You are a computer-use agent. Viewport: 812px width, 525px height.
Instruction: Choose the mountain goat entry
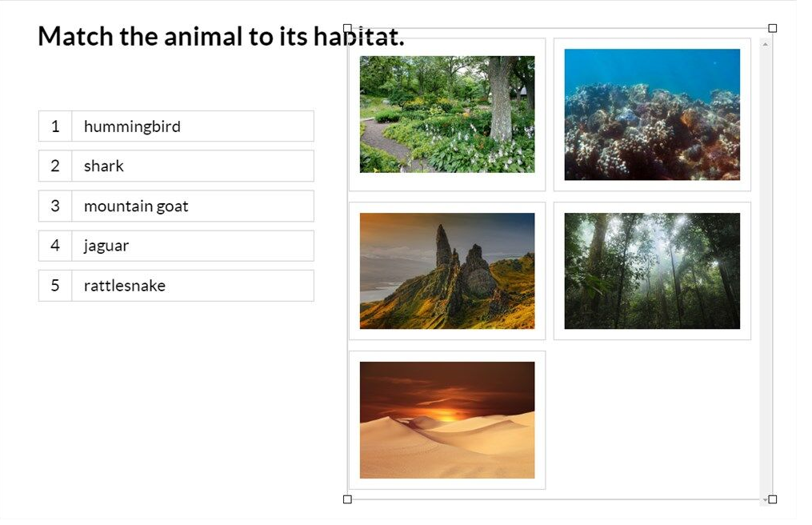pos(192,206)
